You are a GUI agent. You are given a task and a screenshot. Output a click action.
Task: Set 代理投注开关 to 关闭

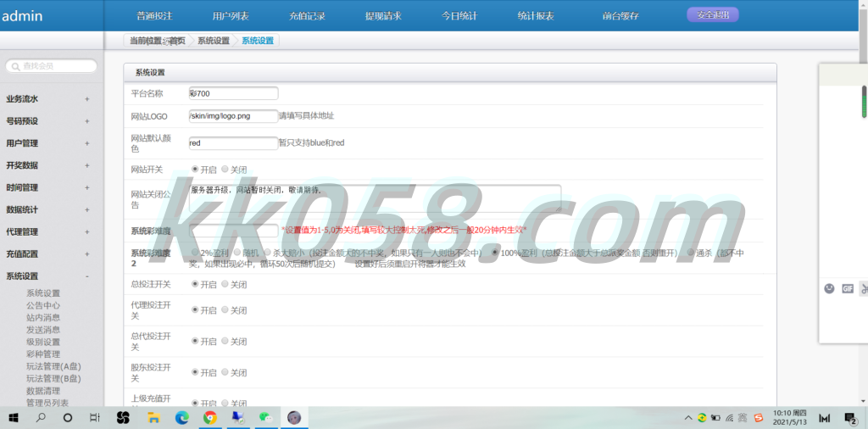click(x=225, y=310)
